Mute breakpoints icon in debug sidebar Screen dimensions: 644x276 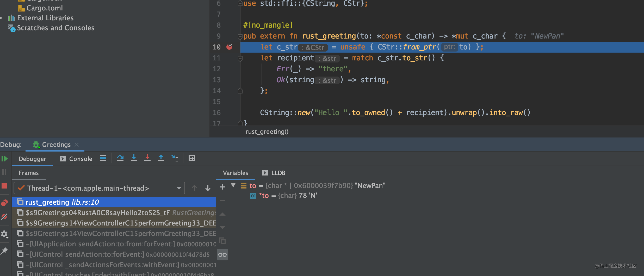(4, 217)
